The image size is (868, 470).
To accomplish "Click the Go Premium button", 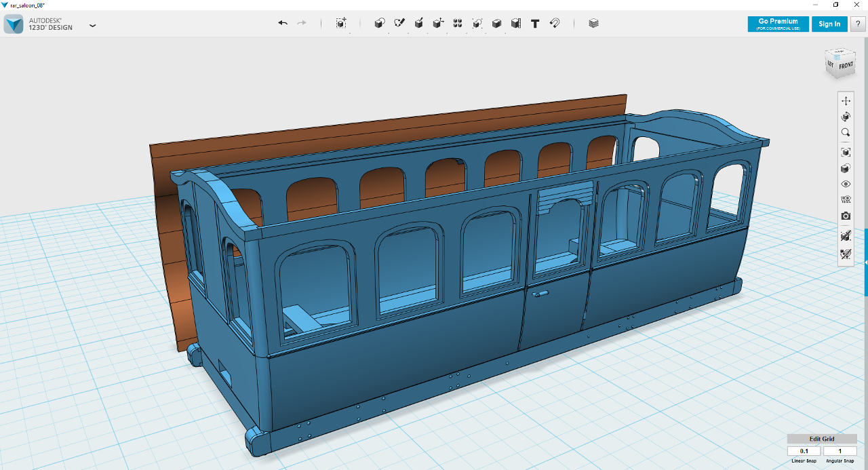I will click(778, 24).
